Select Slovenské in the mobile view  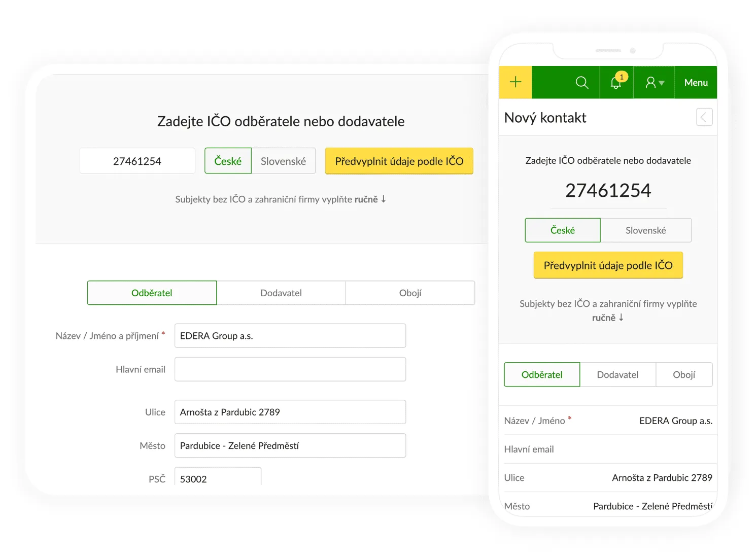645,230
